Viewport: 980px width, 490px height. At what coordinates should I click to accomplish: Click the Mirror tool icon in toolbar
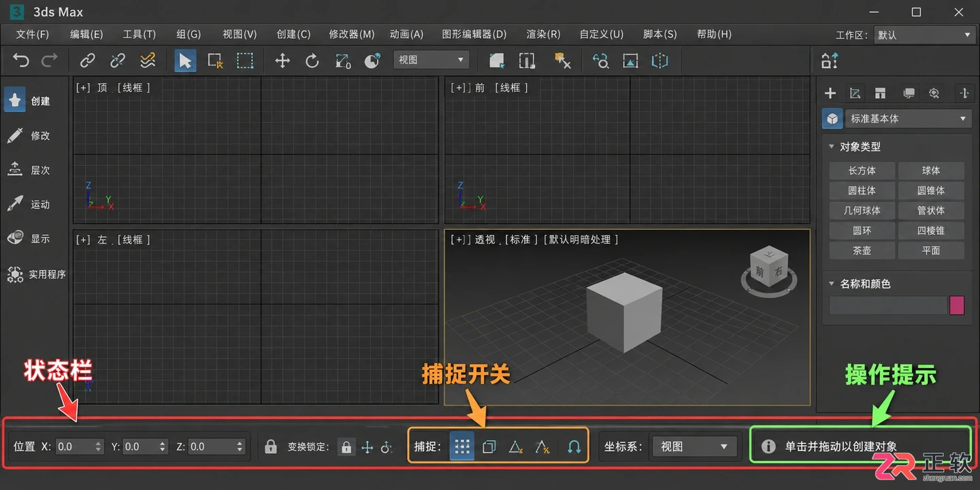click(x=659, y=61)
